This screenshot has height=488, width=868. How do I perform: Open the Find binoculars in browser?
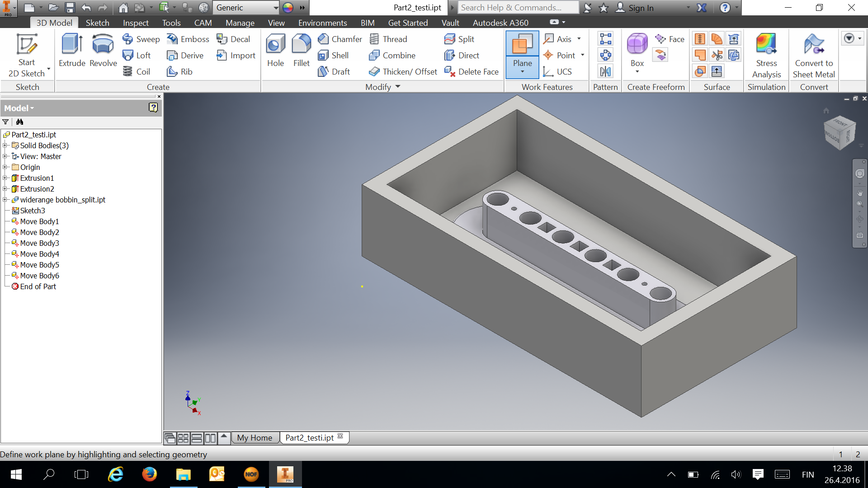point(19,122)
